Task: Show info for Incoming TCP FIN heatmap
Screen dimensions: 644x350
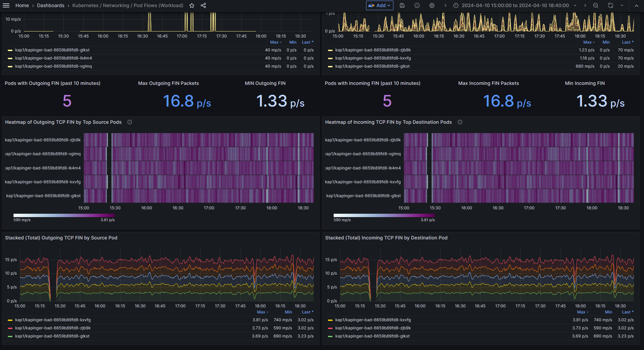Action: (460, 122)
